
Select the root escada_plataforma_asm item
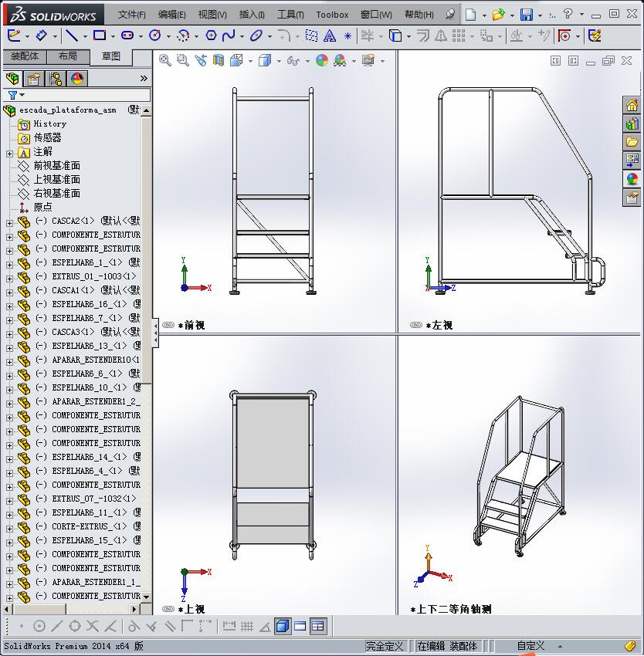(67, 110)
